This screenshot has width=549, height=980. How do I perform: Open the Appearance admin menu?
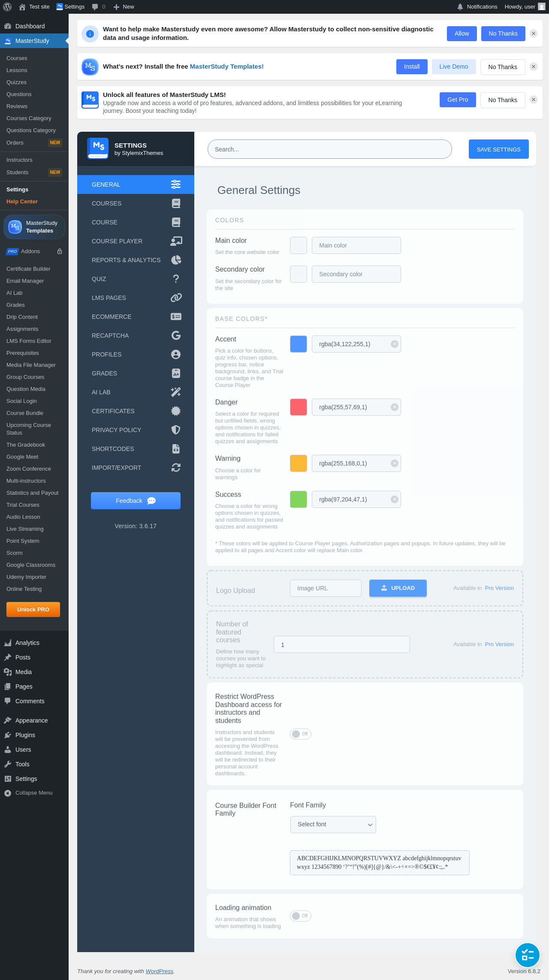[34, 720]
